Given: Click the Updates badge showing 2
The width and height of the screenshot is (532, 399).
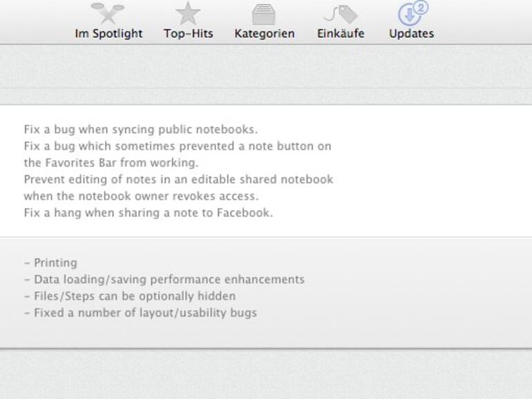Looking at the screenshot, I should (421, 7).
